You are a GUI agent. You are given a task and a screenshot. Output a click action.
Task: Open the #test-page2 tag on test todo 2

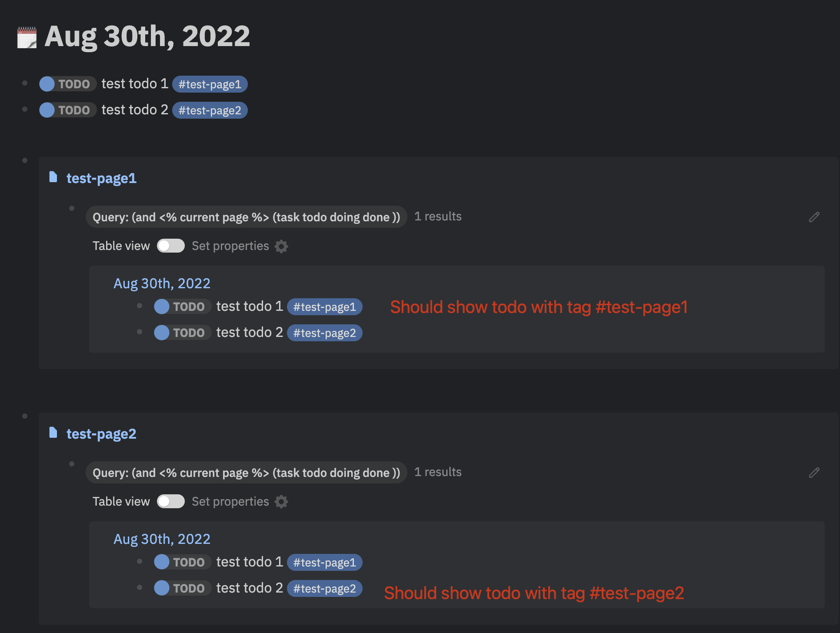pyautogui.click(x=210, y=110)
